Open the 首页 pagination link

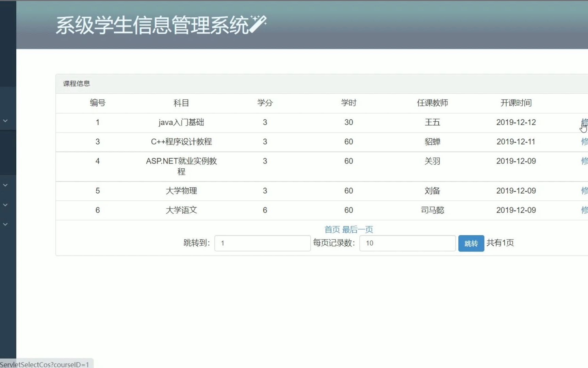(332, 229)
